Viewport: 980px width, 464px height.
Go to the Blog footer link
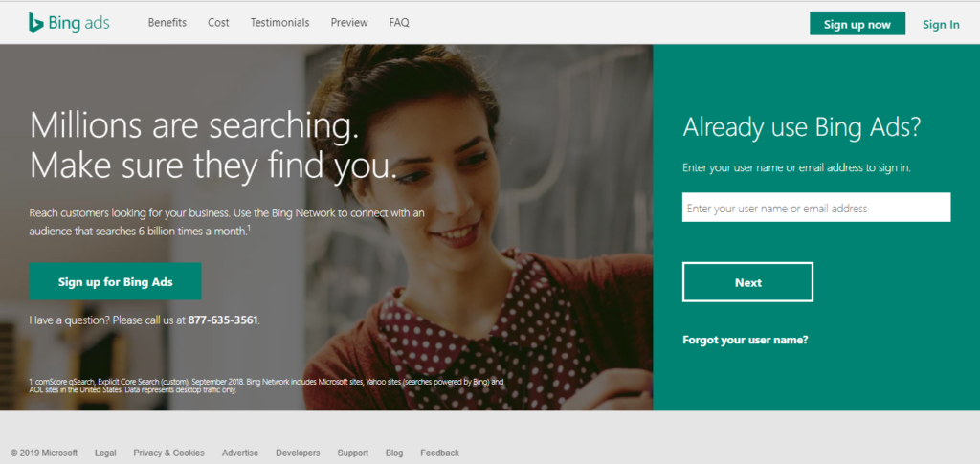pos(394,453)
